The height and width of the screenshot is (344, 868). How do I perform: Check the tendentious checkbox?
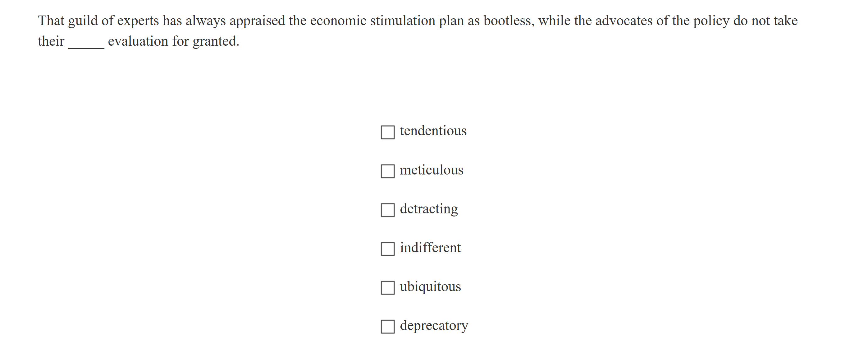pyautogui.click(x=388, y=132)
